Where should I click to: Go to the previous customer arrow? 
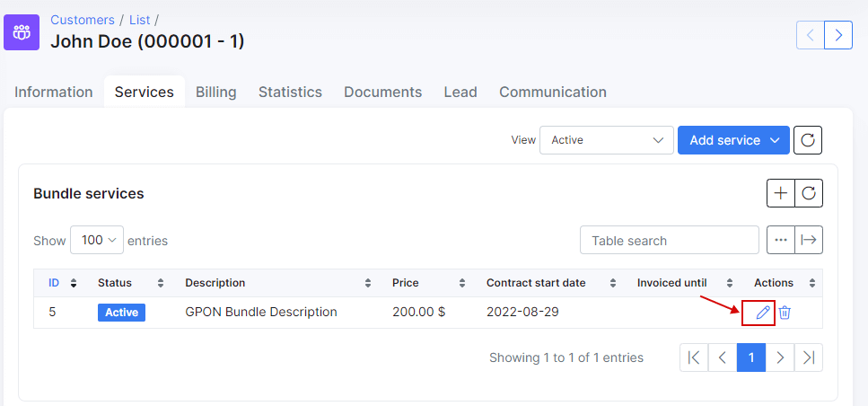811,35
